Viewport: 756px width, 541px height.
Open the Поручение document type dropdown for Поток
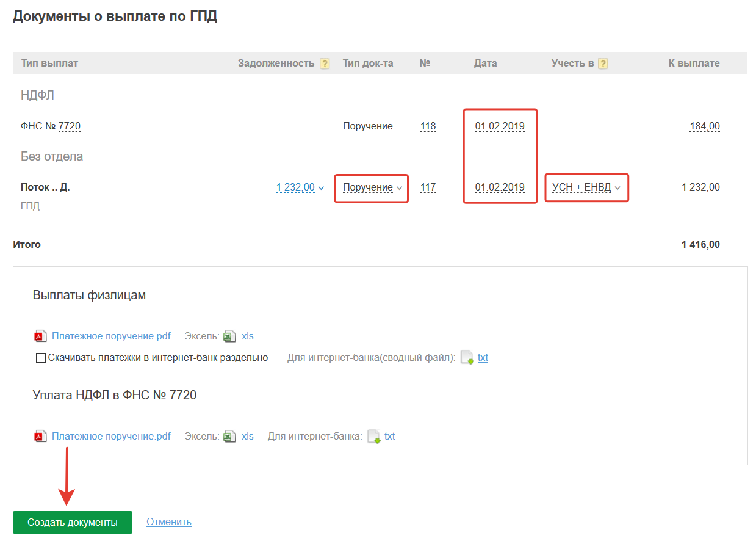(x=372, y=187)
